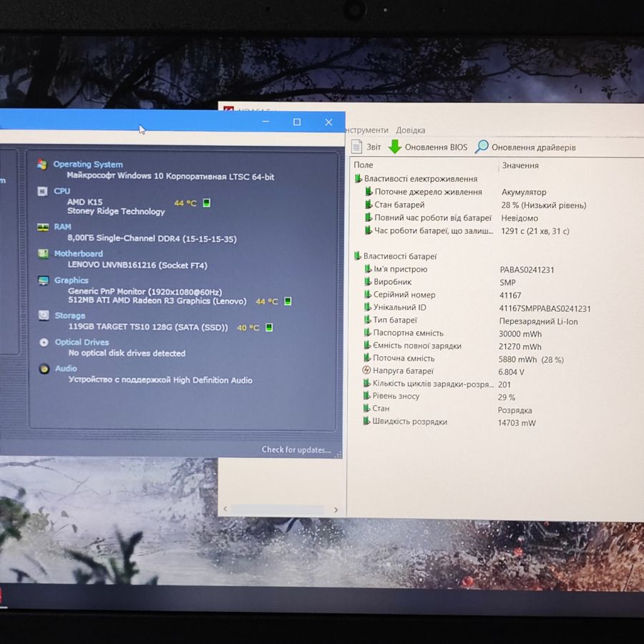Select Властивості батареї group row
The width and height of the screenshot is (644, 644).
click(395, 256)
